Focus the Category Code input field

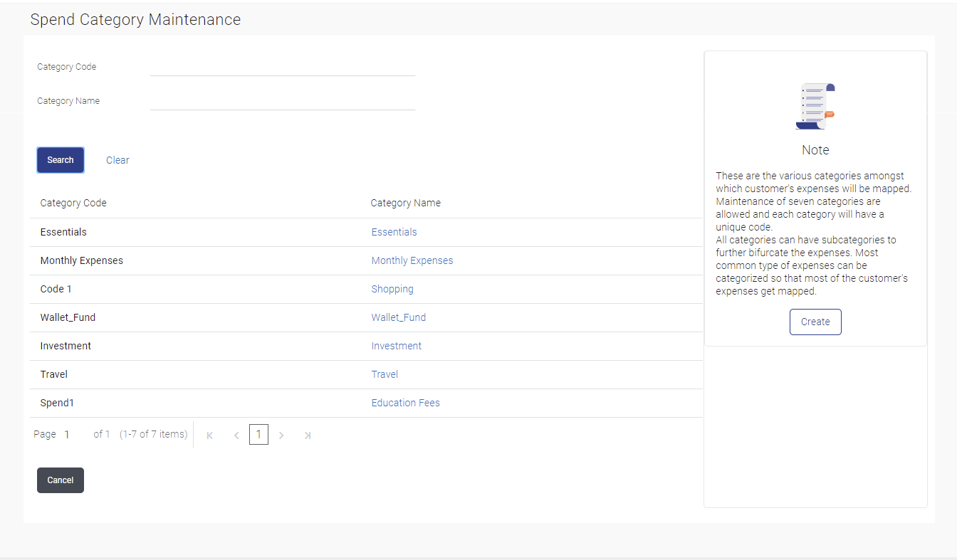pos(282,67)
